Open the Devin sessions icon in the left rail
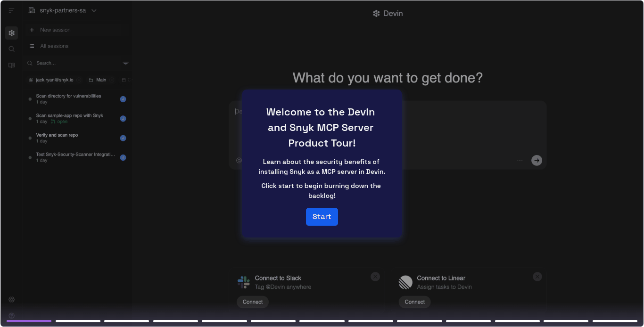Image resolution: width=644 pixels, height=327 pixels. click(x=12, y=33)
